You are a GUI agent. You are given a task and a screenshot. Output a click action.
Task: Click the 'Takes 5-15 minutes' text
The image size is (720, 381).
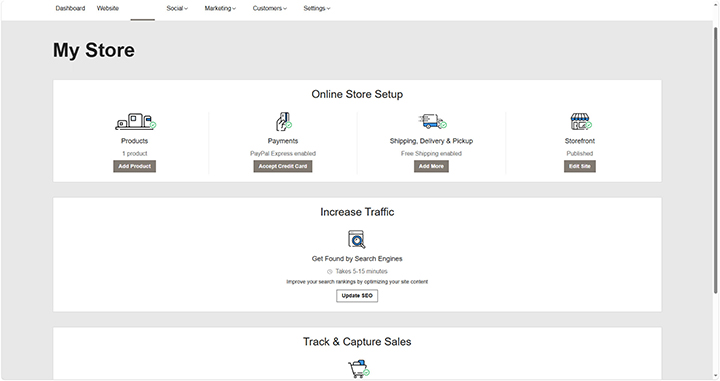coord(361,271)
